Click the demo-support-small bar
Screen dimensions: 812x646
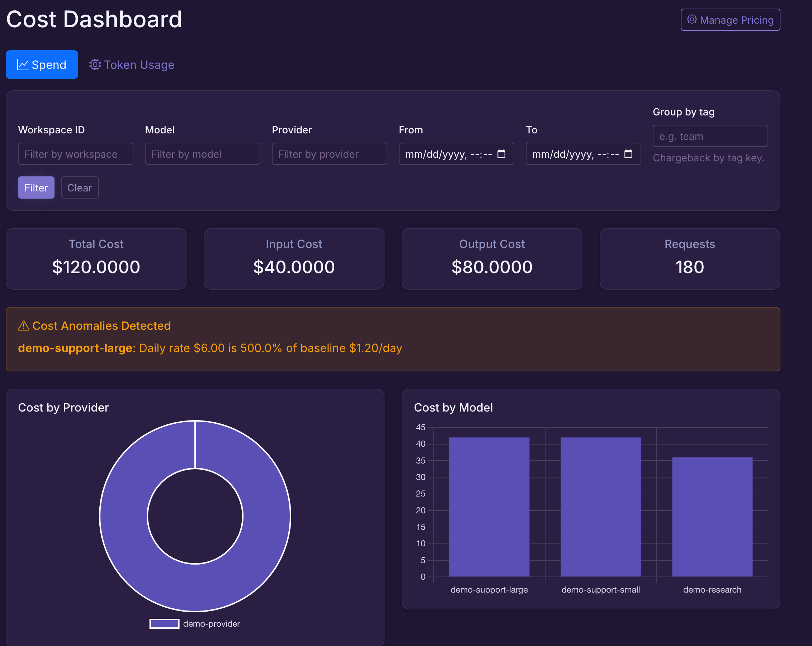[x=601, y=507]
